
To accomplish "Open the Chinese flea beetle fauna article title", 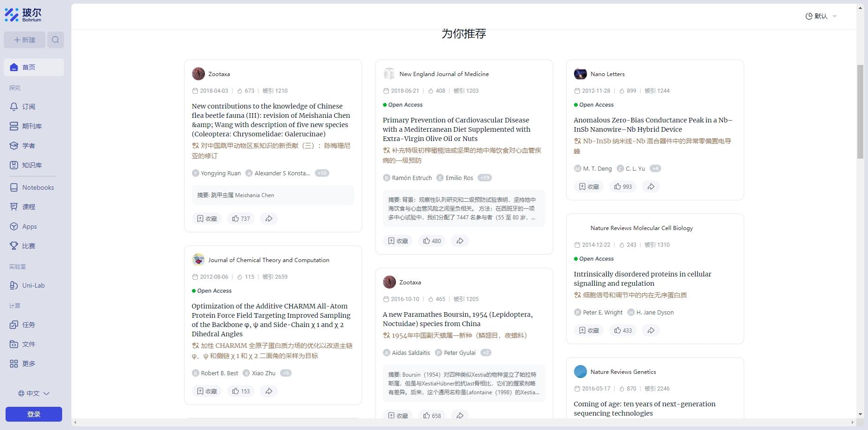I will pyautogui.click(x=271, y=120).
